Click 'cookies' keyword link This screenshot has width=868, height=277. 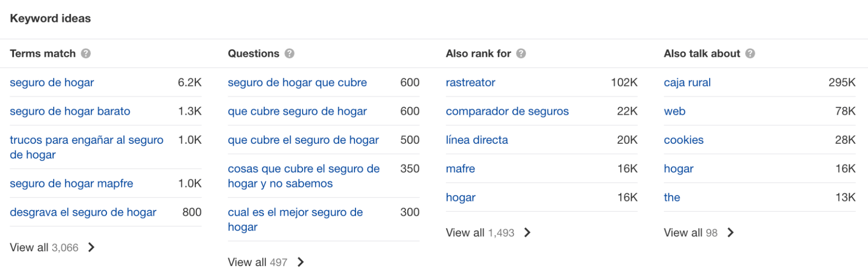pyautogui.click(x=683, y=140)
